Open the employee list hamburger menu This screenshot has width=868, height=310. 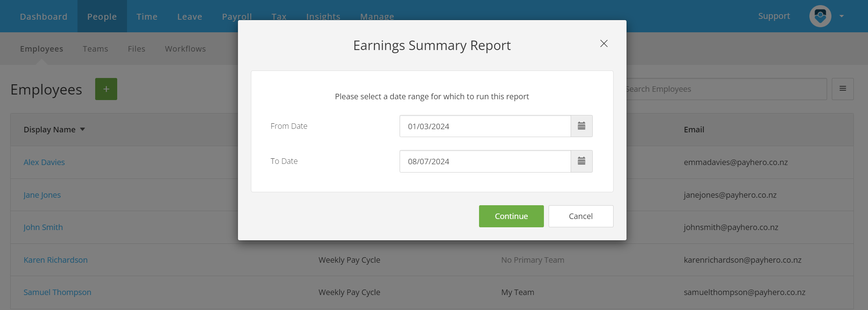[x=842, y=89]
